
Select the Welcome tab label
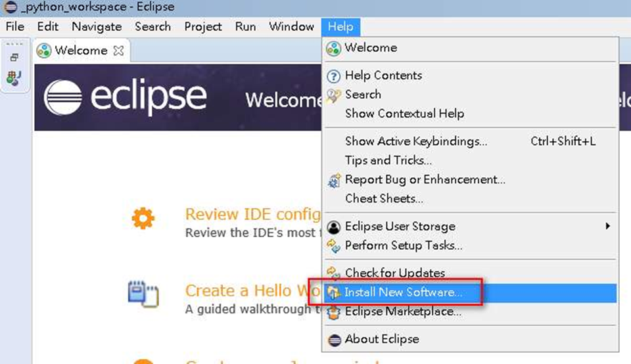click(81, 51)
